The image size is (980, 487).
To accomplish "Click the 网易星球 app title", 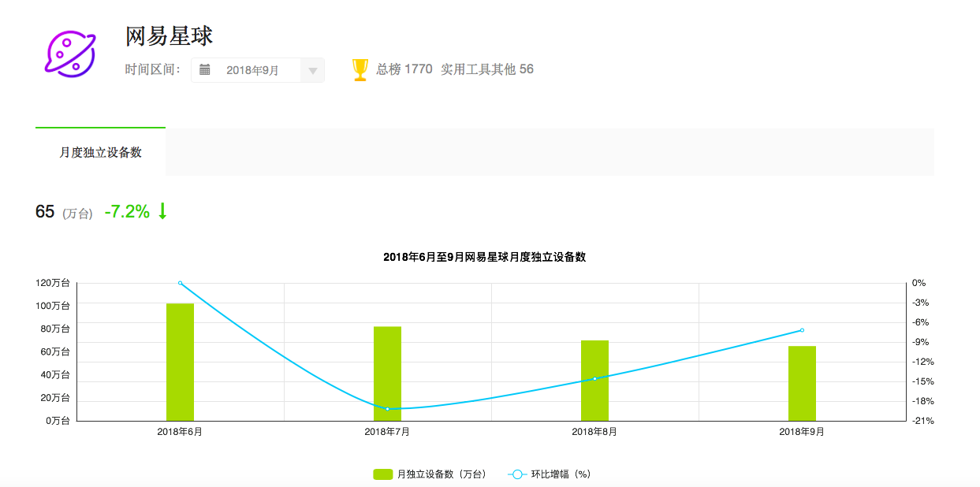I will [169, 36].
